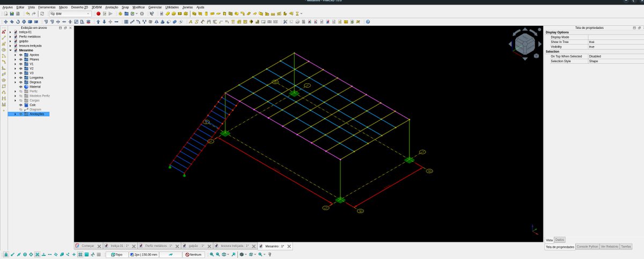This screenshot has height=259, width=644.
Task: Expand the Apoios group
Action: click(x=15, y=55)
